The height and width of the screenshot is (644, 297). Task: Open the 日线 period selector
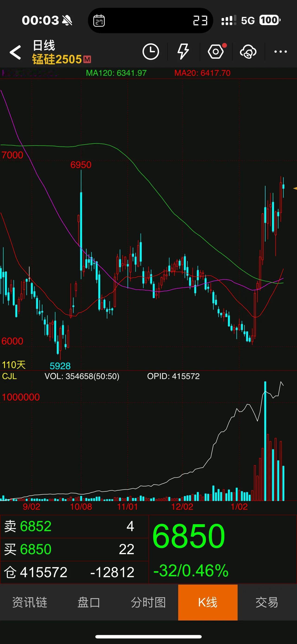44,46
